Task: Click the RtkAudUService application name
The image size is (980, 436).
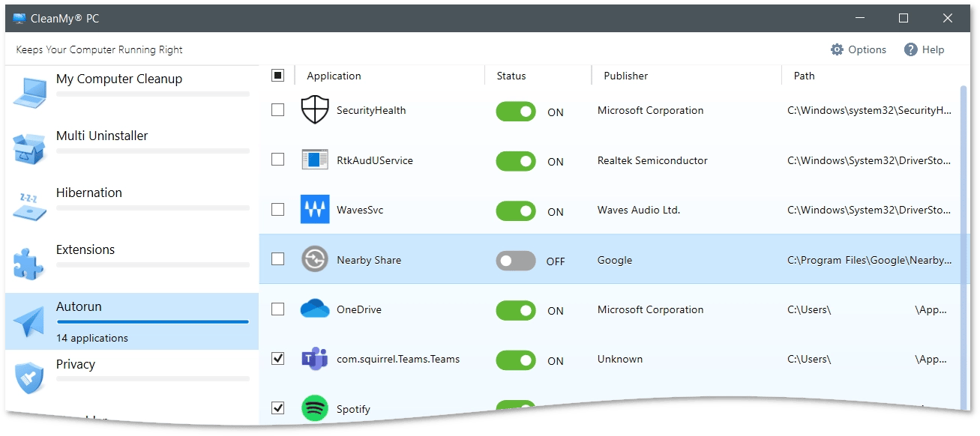Action: 375,160
